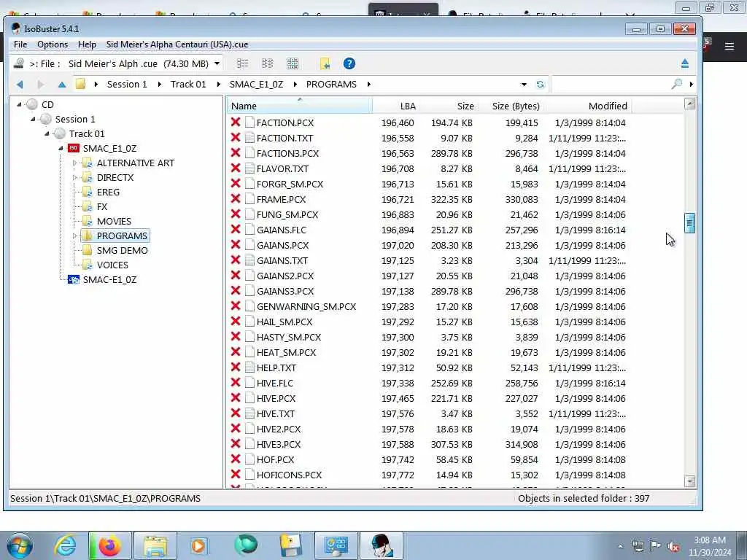The image size is (747, 560).
Task: Click inside the search input field
Action: pyautogui.click(x=611, y=85)
